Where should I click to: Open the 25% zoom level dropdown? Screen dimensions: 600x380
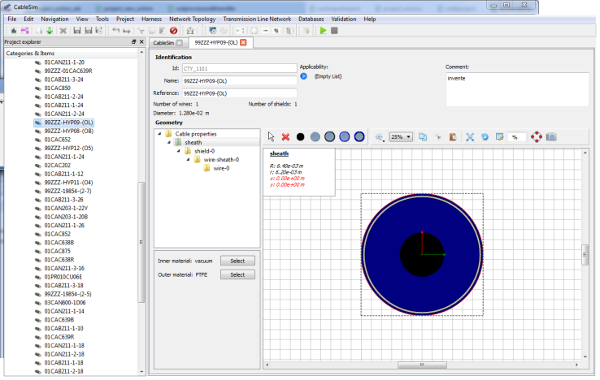(401, 137)
